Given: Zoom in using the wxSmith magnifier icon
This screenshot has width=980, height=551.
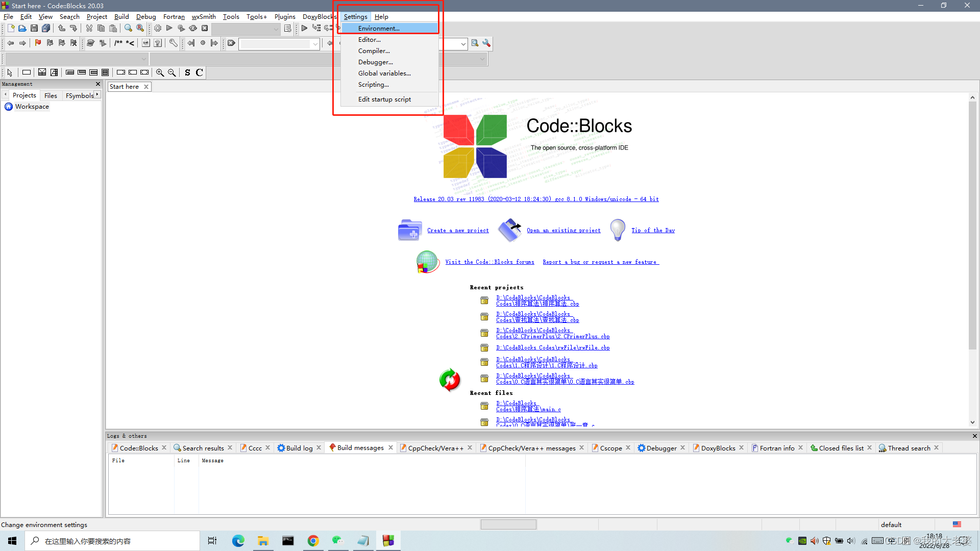Looking at the screenshot, I should pos(160,72).
